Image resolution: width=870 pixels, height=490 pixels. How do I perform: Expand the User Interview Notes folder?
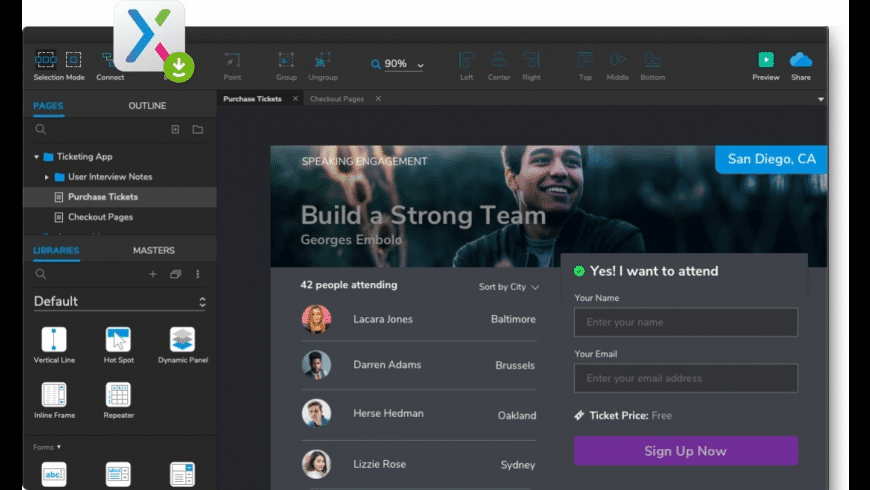click(47, 177)
